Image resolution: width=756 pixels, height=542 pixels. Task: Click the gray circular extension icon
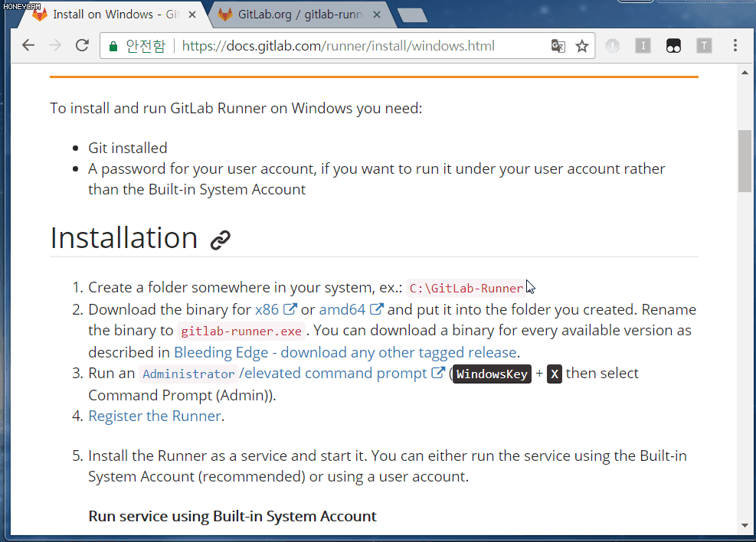pos(612,46)
